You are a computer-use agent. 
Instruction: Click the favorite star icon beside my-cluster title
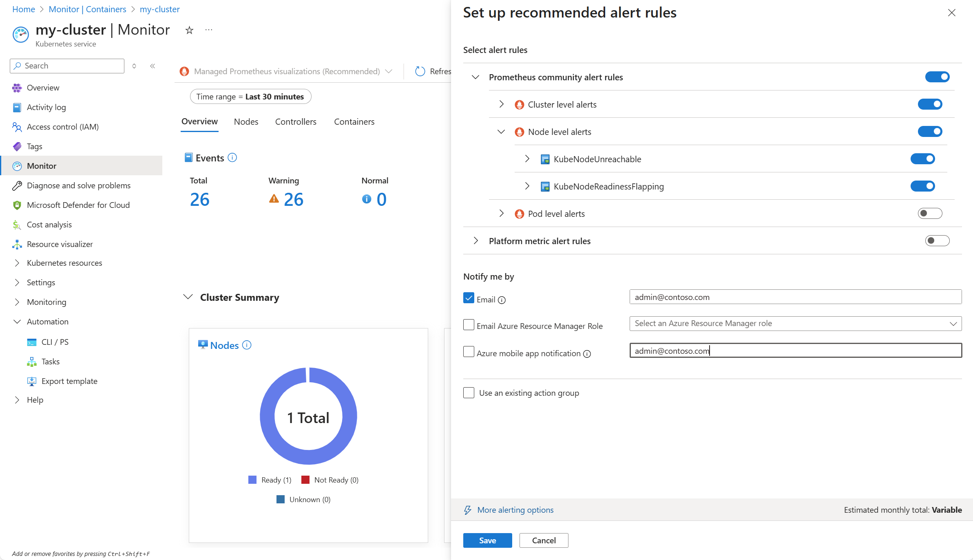point(189,30)
